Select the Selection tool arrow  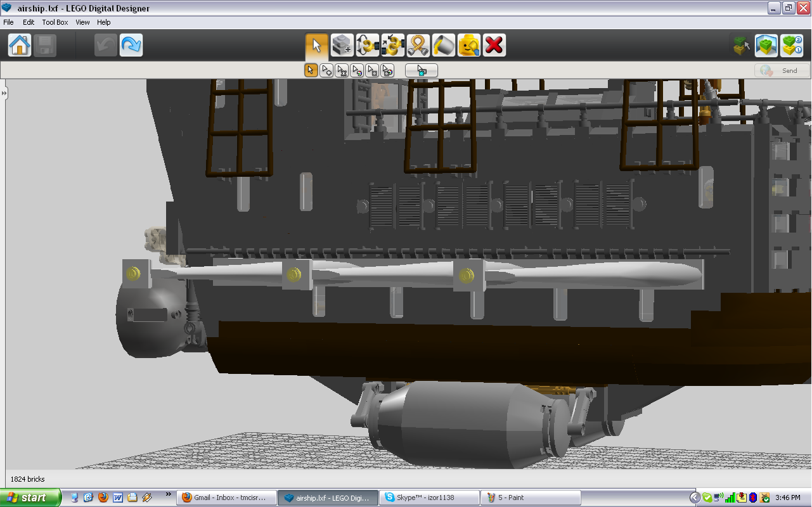pos(316,46)
